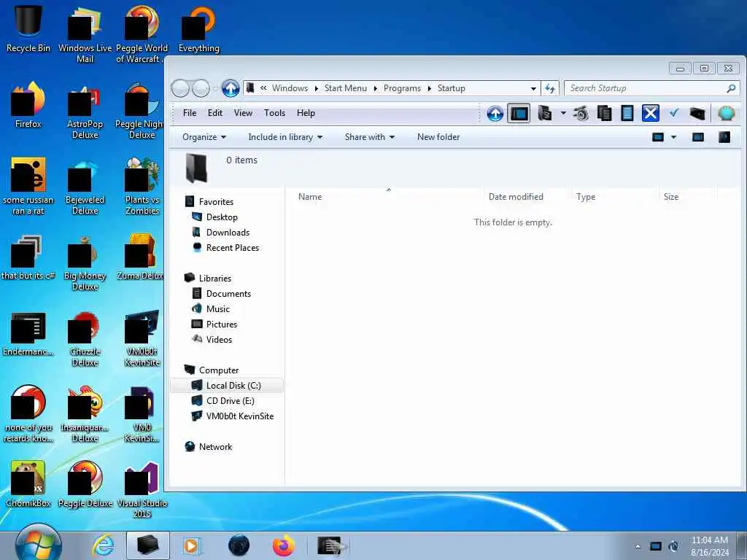Click the Forward navigation button

[201, 88]
